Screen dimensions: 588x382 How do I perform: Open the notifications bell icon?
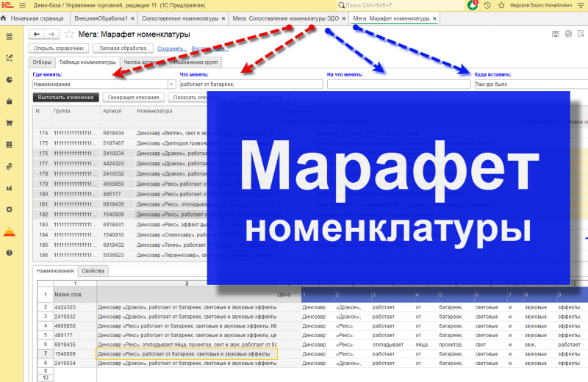click(x=473, y=5)
